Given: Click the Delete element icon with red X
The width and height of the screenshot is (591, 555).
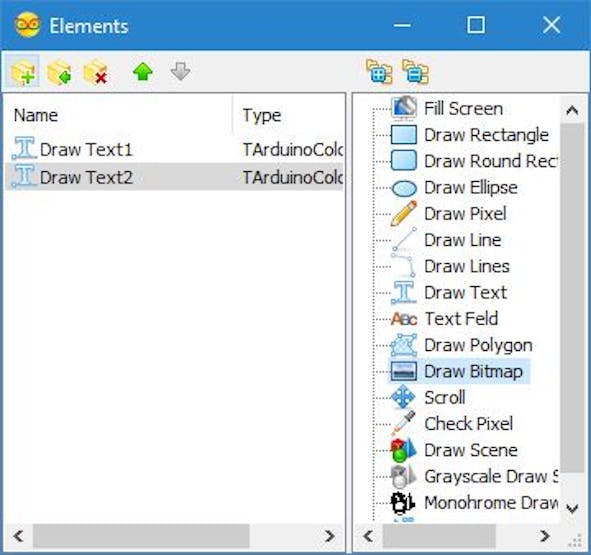Looking at the screenshot, I should (95, 72).
